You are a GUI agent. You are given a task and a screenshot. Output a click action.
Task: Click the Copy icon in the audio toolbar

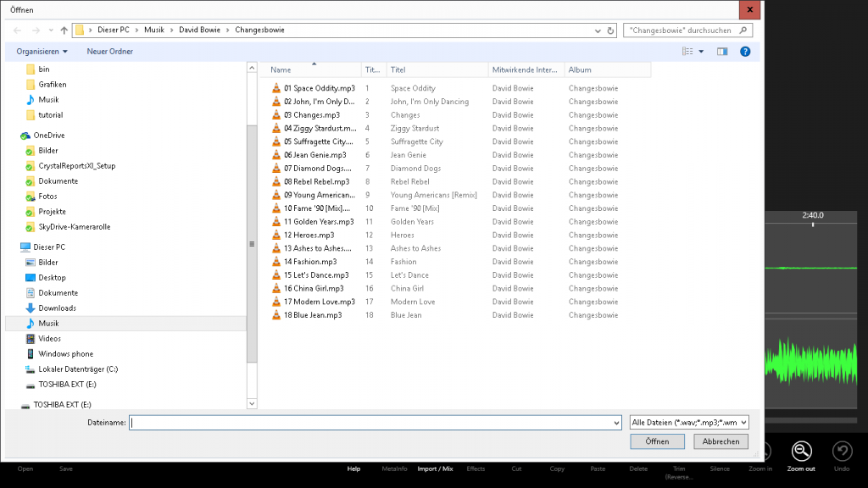[557, 469]
